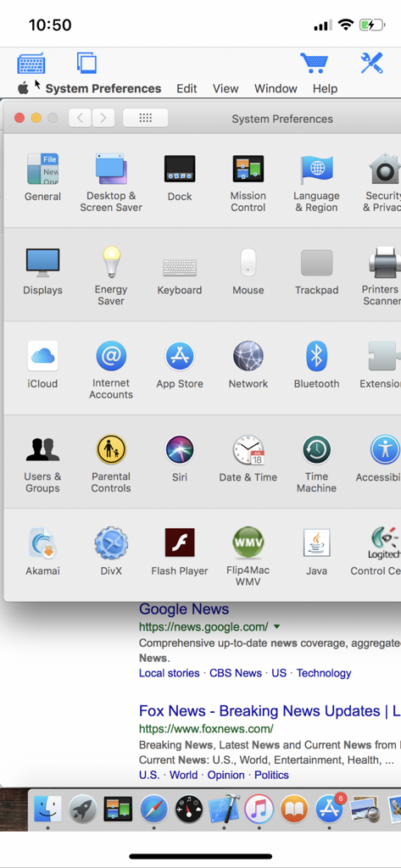401x868 pixels.
Task: Click the U.S. sublink under Fox News
Action: tap(149, 775)
